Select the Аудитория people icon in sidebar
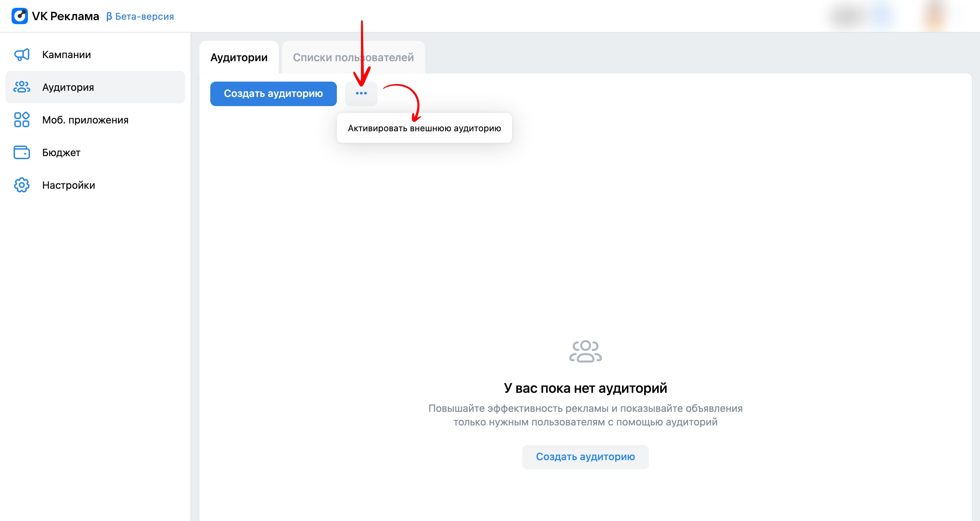Screen dimensions: 980x521 pyautogui.click(x=22, y=87)
